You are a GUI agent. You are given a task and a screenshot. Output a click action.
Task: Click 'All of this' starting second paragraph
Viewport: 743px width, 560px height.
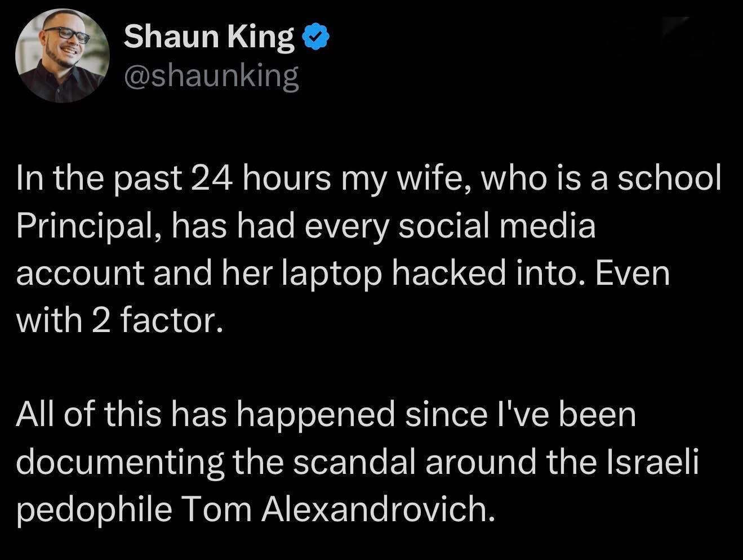click(89, 414)
